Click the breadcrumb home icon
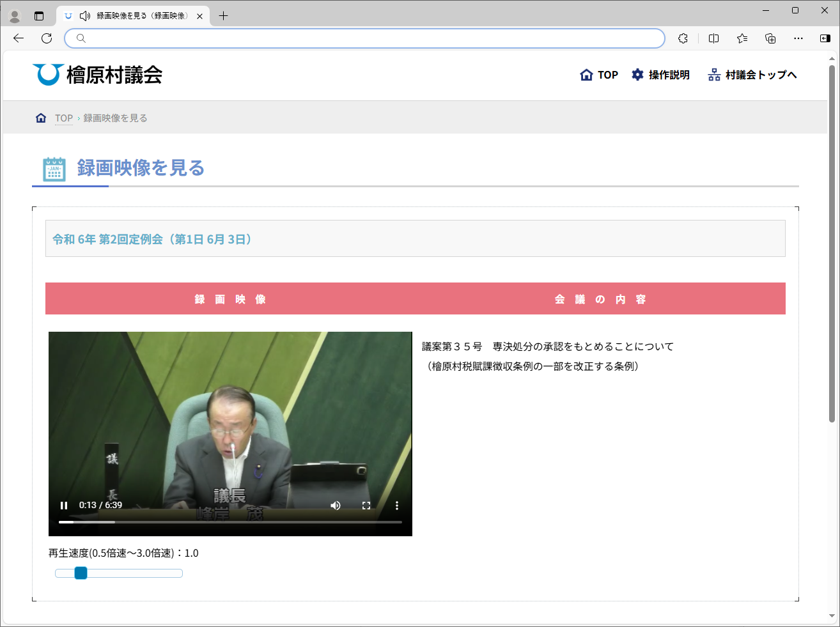The image size is (840, 627). 41,118
